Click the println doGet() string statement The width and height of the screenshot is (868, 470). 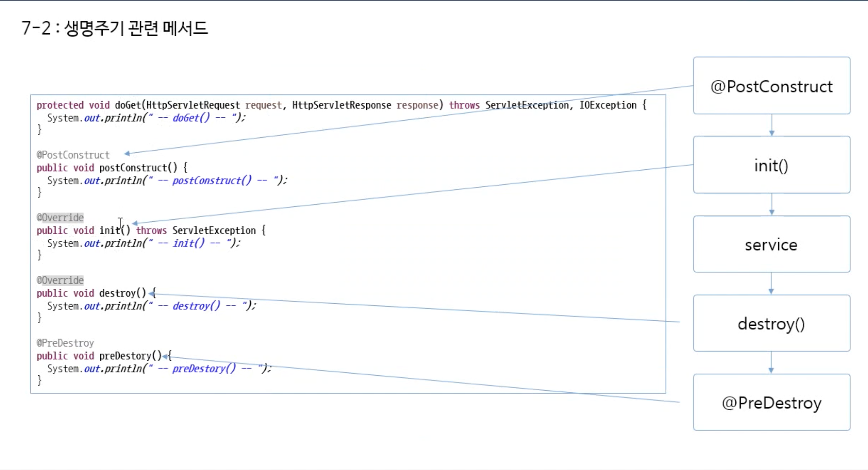tap(146, 118)
